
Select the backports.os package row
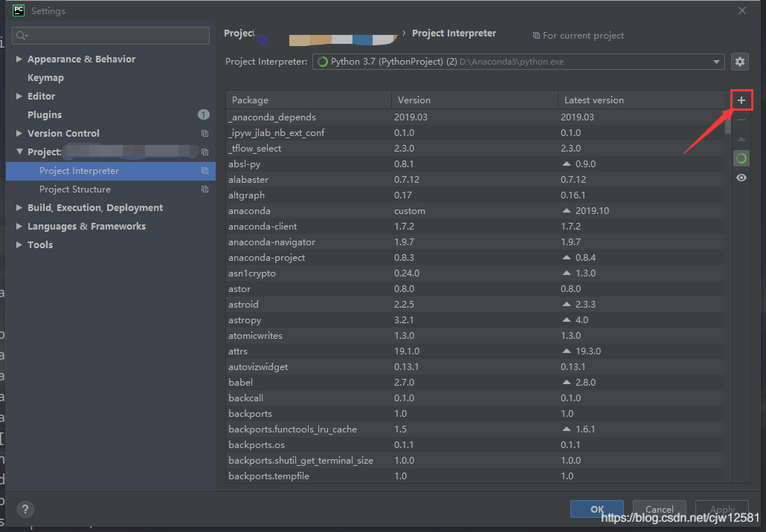point(474,445)
